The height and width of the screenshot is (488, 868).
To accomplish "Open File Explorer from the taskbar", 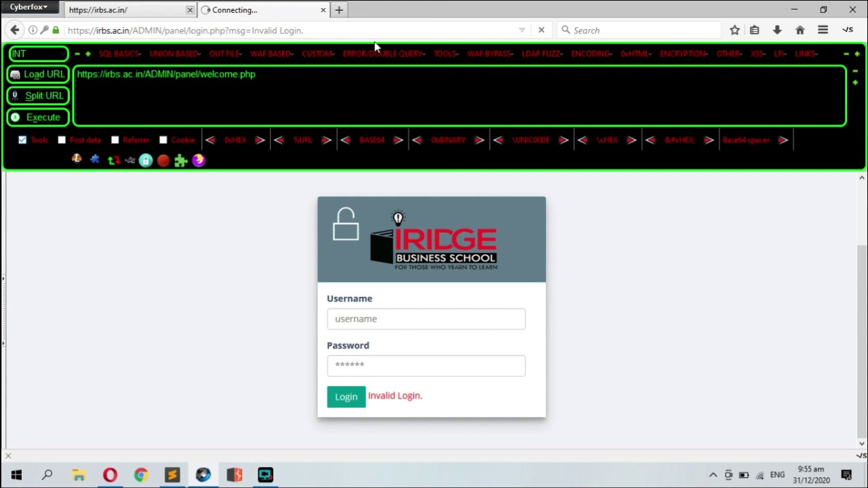I will tap(79, 474).
